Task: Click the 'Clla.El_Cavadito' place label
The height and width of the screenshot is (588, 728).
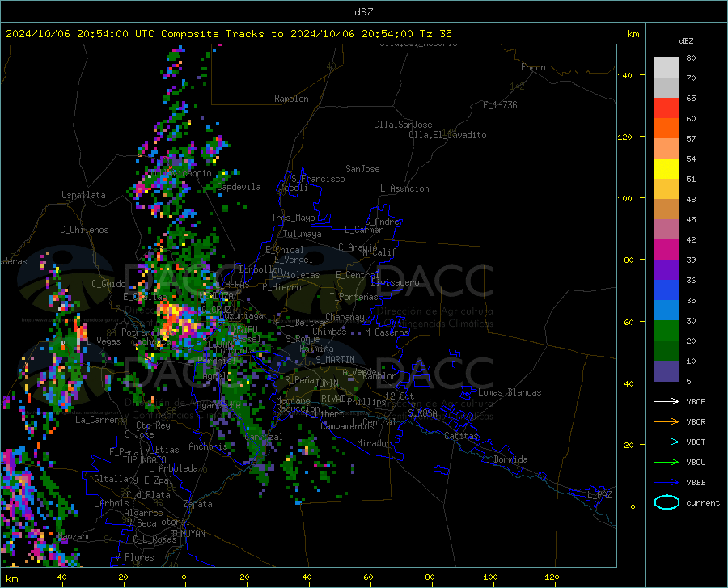Action: (447, 135)
